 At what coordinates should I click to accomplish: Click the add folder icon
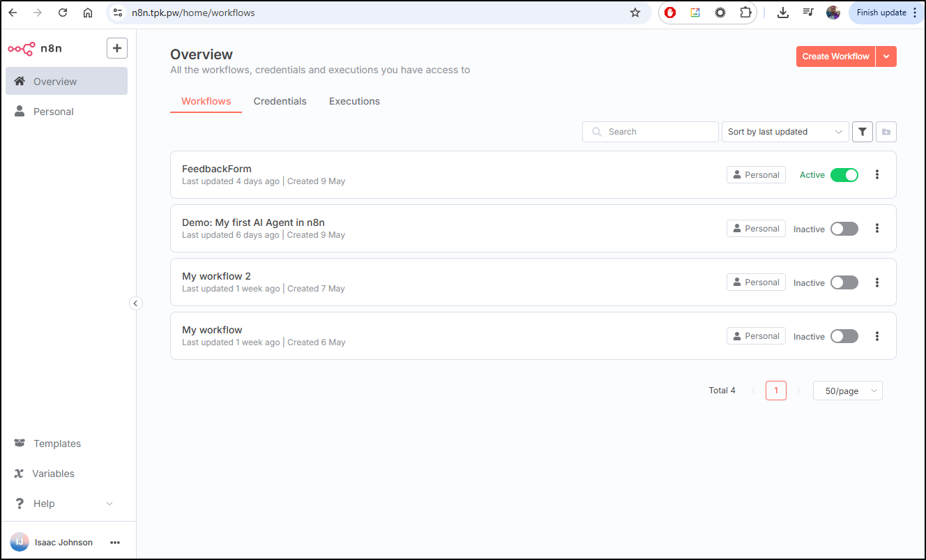point(886,132)
